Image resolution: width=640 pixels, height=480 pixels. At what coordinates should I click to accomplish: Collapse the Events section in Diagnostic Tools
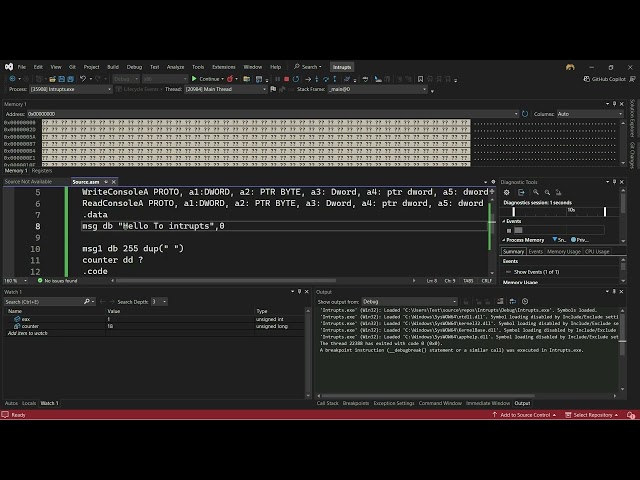tap(504, 221)
